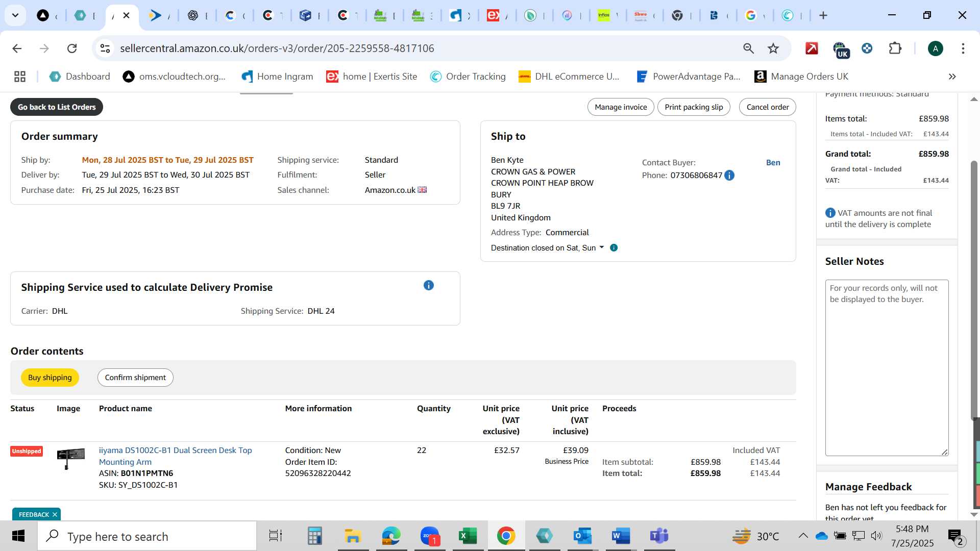This screenshot has width=980, height=551.
Task: Open home | Exertis Site bookmark
Action: 372,77
